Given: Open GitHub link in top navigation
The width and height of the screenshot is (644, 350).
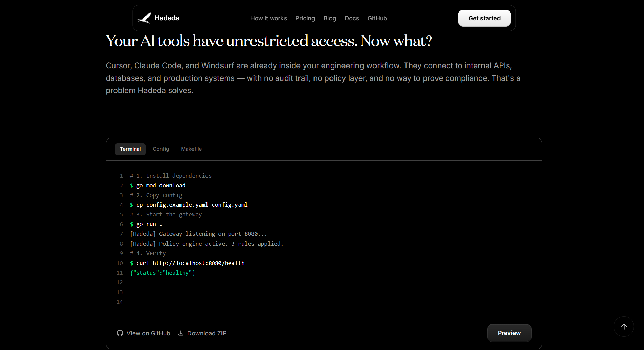Looking at the screenshot, I should 377,18.
